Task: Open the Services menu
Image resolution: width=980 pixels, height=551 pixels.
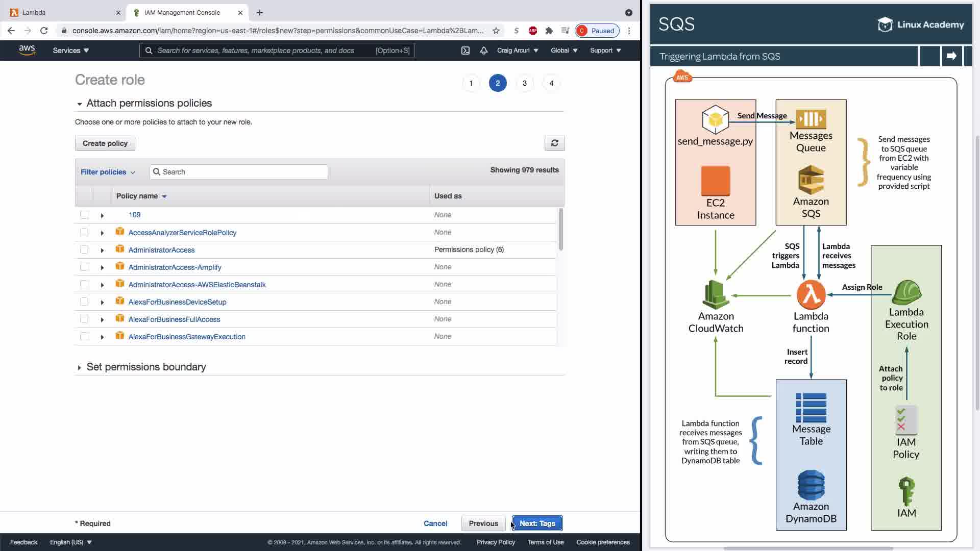Action: [70, 51]
